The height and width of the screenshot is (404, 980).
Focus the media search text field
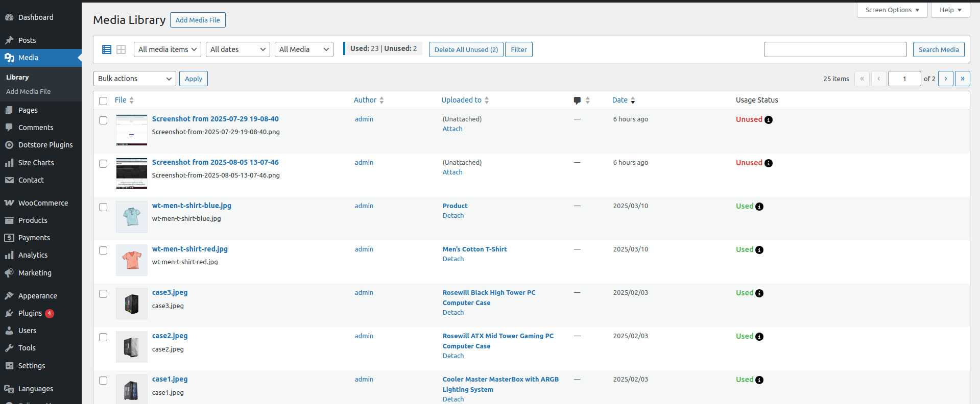[x=835, y=49]
